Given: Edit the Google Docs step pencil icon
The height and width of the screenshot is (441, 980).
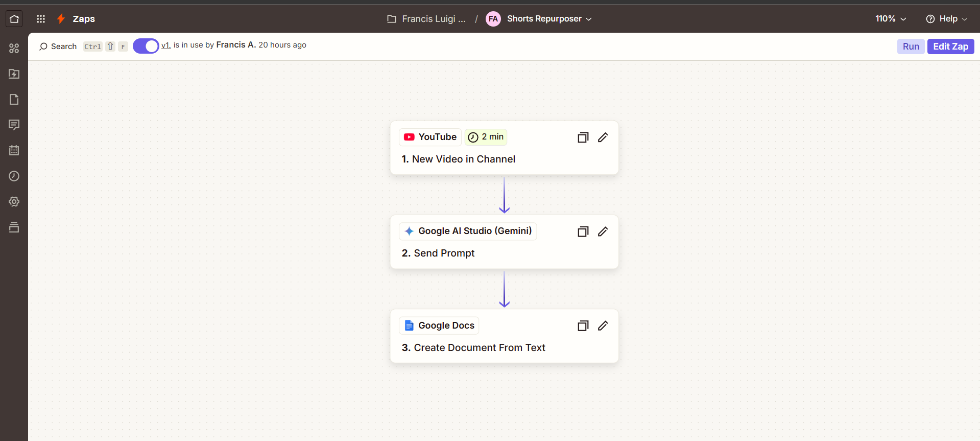Looking at the screenshot, I should (x=603, y=326).
